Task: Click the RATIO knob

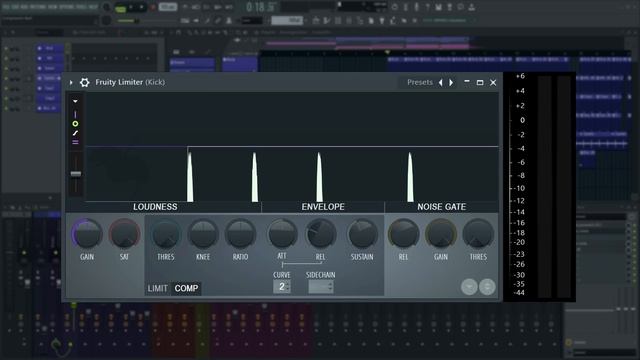Action: pos(240,234)
